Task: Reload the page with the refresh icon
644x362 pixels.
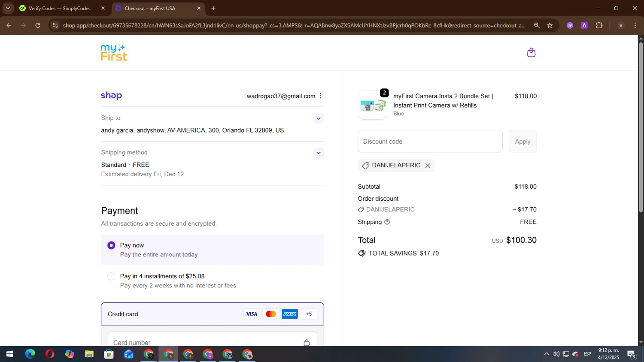Action: pyautogui.click(x=38, y=25)
